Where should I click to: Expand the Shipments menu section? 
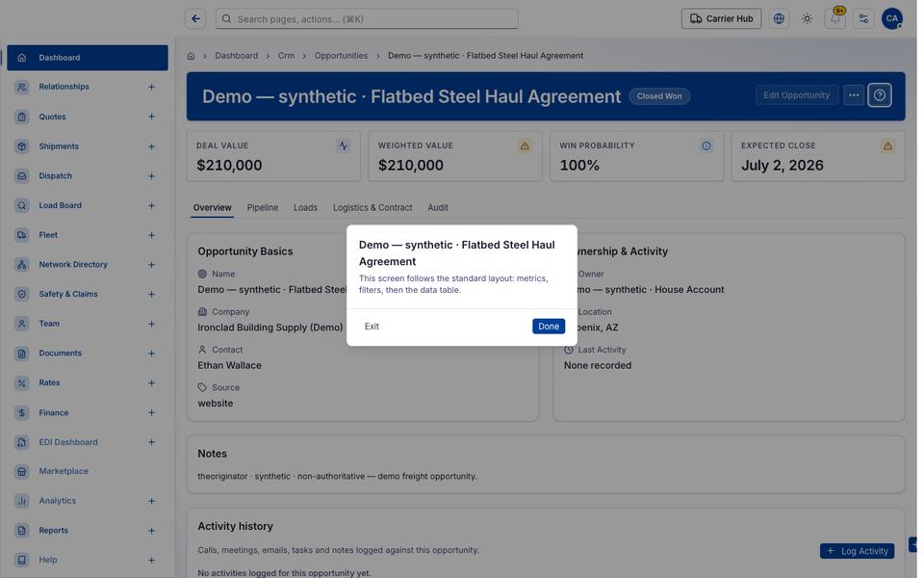tap(151, 146)
